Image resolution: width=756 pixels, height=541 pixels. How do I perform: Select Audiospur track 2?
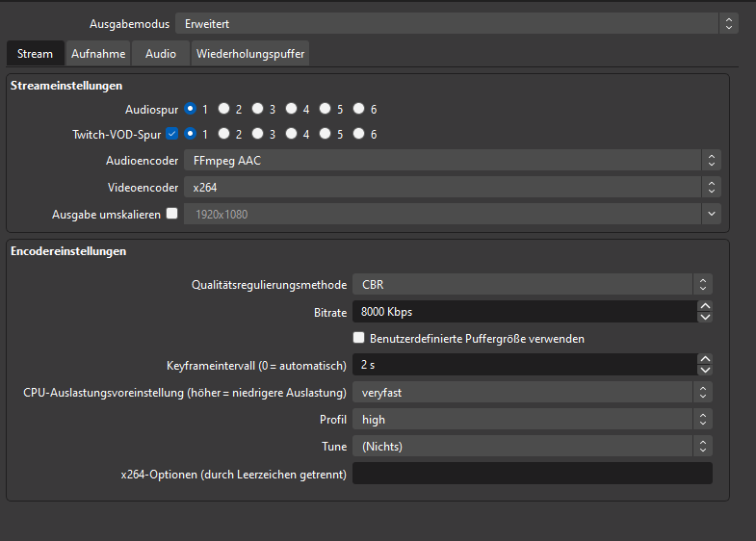coord(223,109)
